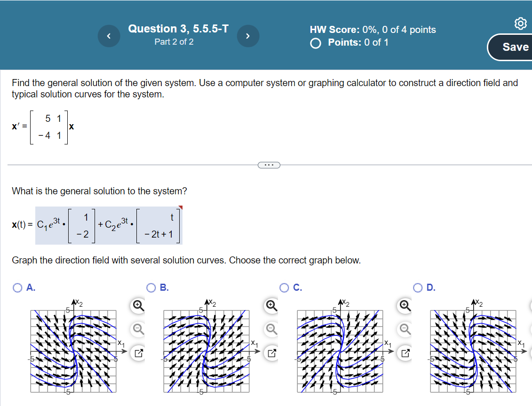This screenshot has height=406, width=532.
Task: Click the highlighted general solution answer field
Action: coord(108,225)
